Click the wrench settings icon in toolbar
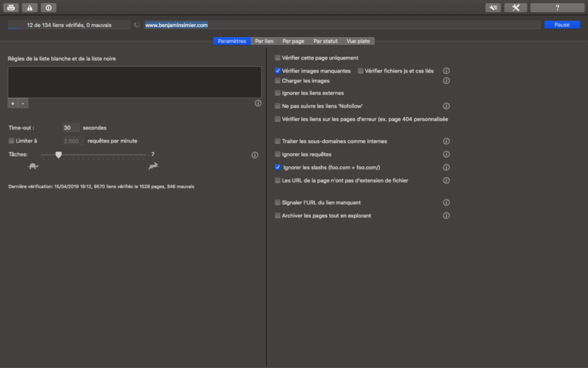The image size is (588, 368). [493, 7]
